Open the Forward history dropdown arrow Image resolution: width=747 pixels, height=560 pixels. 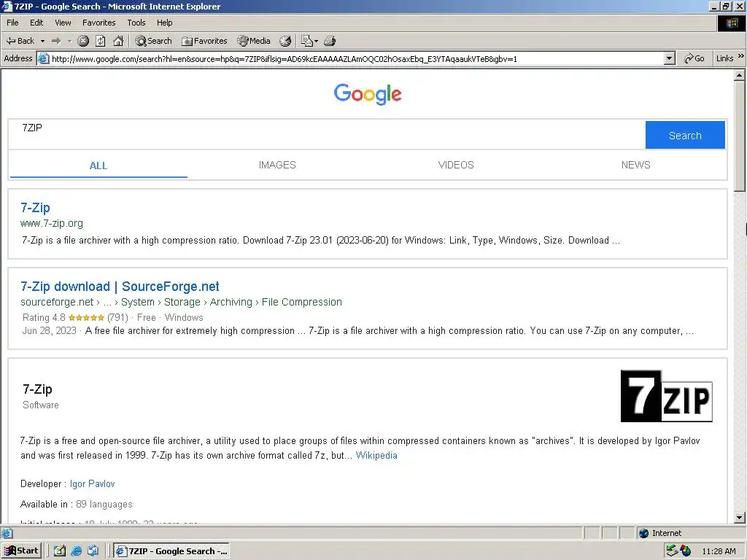pyautogui.click(x=69, y=41)
